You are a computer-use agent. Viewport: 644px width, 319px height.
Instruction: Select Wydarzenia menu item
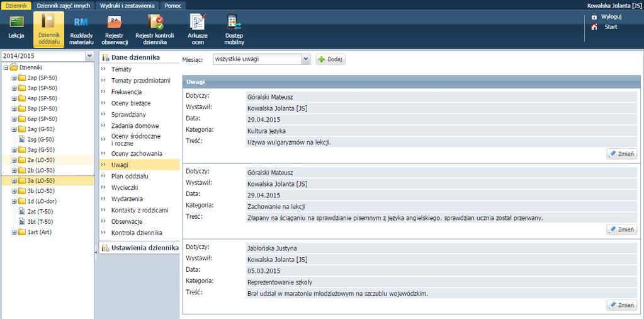127,199
